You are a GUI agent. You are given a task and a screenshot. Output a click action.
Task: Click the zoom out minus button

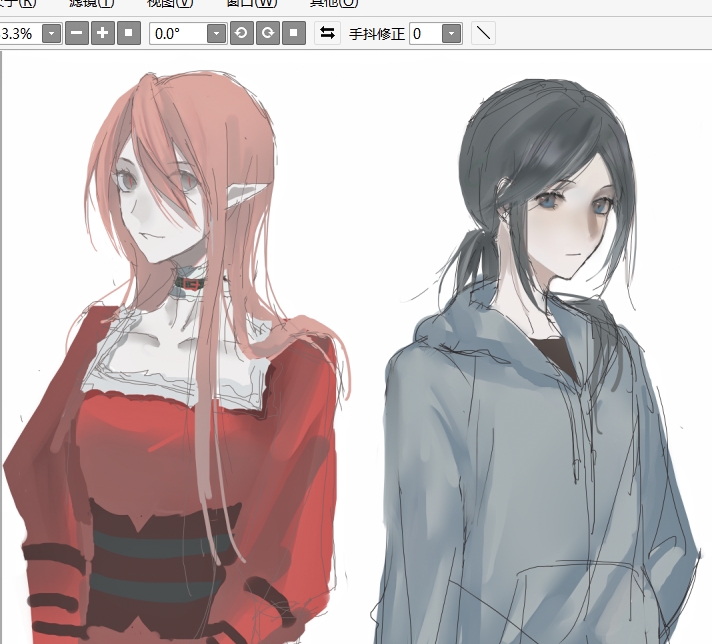[x=77, y=33]
